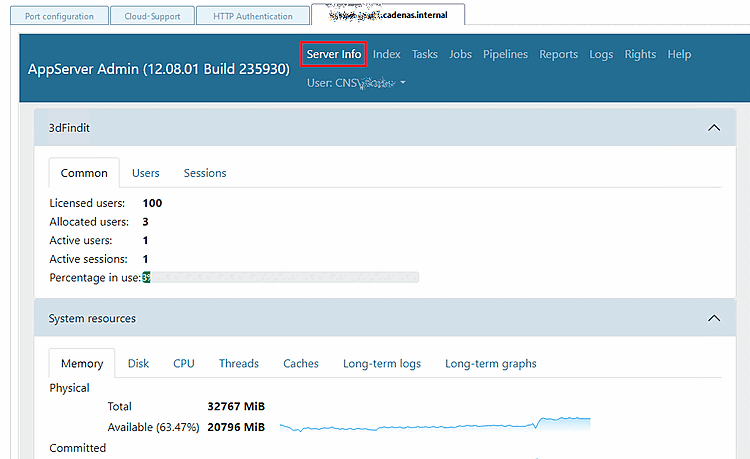Image resolution: width=750 pixels, height=459 pixels.
Task: Open the Long-term graphs tab
Action: (x=491, y=363)
